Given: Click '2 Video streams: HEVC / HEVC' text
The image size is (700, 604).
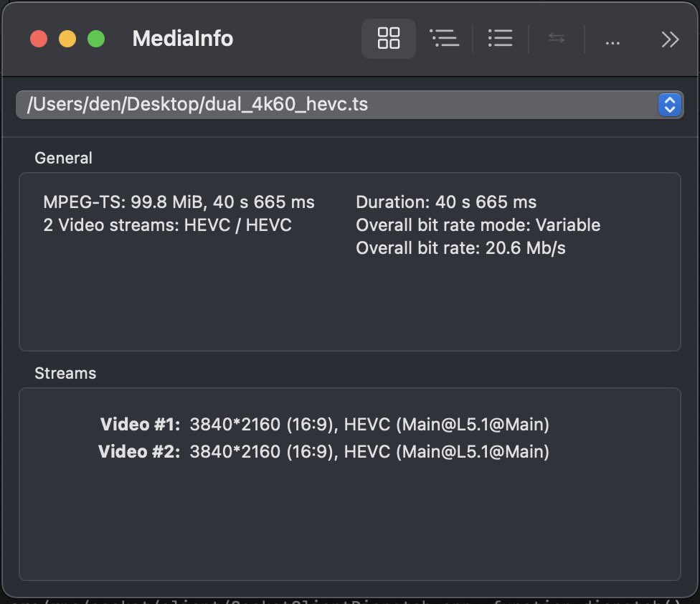Looking at the screenshot, I should (x=167, y=225).
